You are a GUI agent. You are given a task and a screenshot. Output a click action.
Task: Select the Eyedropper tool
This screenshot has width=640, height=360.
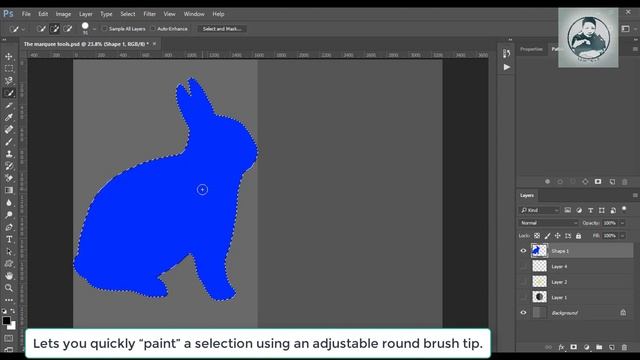coord(9,118)
